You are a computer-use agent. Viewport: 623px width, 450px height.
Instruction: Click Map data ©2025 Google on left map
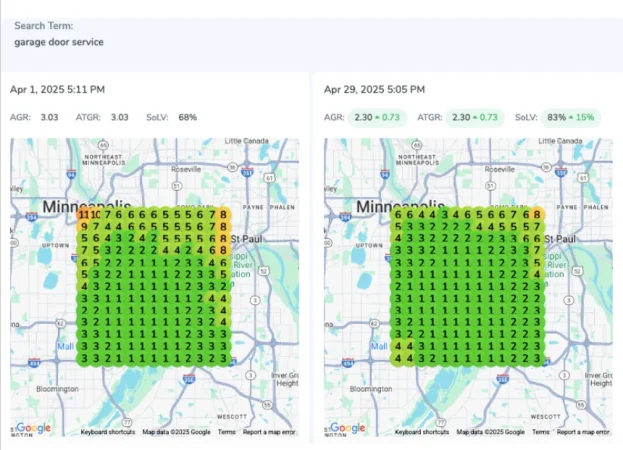(176, 432)
